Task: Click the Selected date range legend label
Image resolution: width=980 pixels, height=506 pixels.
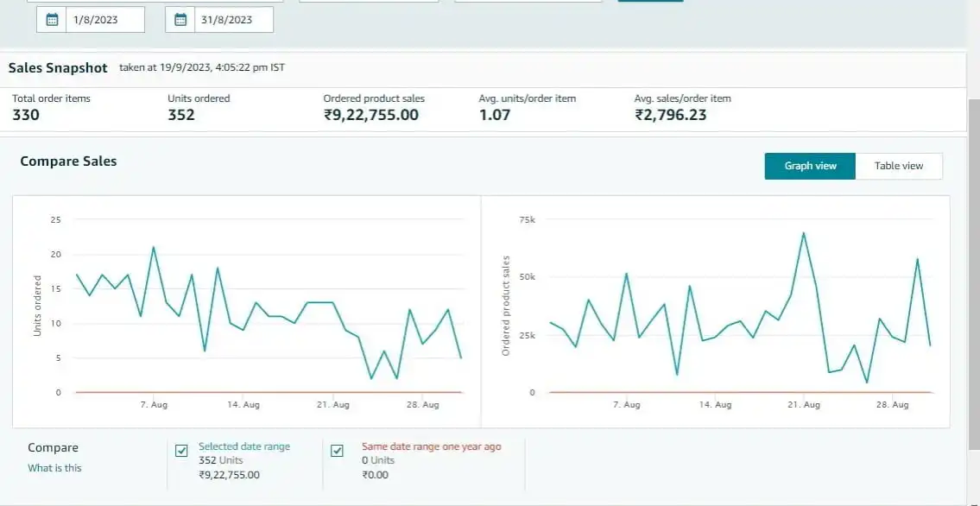Action: pyautogui.click(x=244, y=446)
